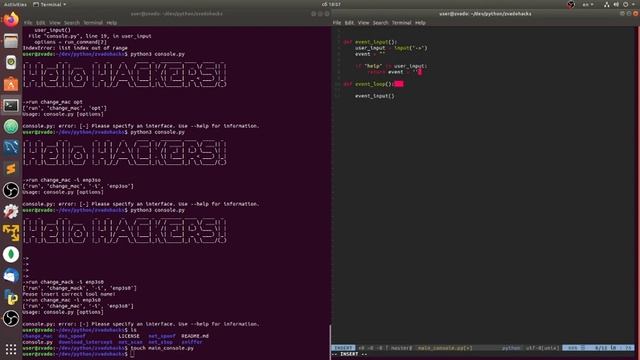Click 'python' filetype in Vim status bar

[x=511, y=348]
